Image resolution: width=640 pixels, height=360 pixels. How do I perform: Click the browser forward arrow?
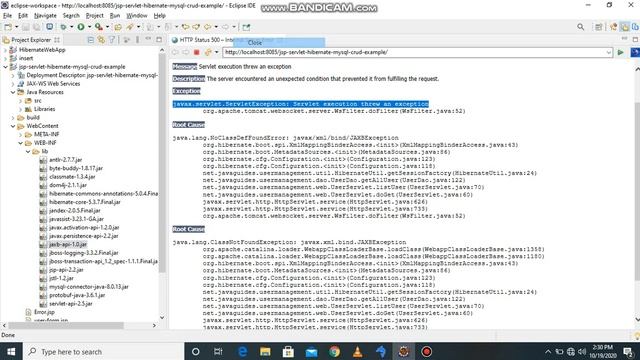click(186, 52)
